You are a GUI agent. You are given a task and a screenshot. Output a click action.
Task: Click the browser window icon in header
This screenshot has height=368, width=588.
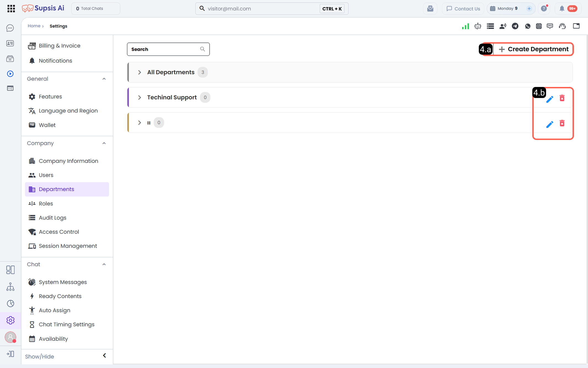coord(576,26)
